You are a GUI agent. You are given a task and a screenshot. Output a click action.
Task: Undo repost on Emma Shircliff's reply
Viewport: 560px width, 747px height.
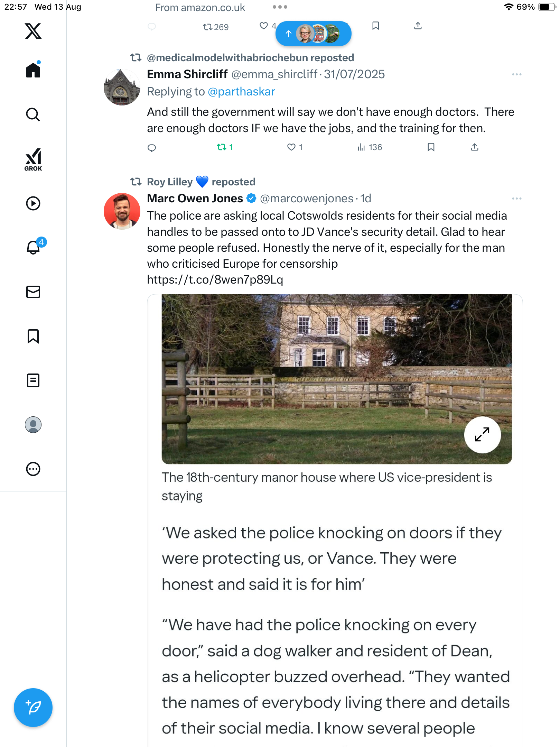point(222,148)
